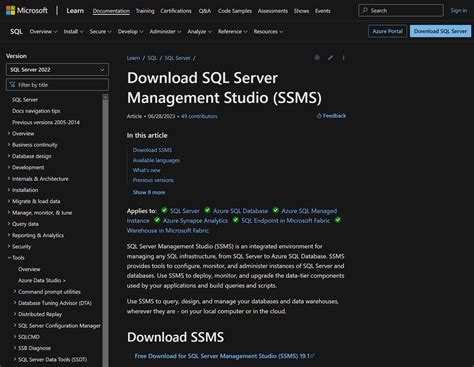Image resolution: width=474 pixels, height=367 pixels.
Task: Expand Command prompt utilities node
Action: pyautogui.click(x=15, y=292)
